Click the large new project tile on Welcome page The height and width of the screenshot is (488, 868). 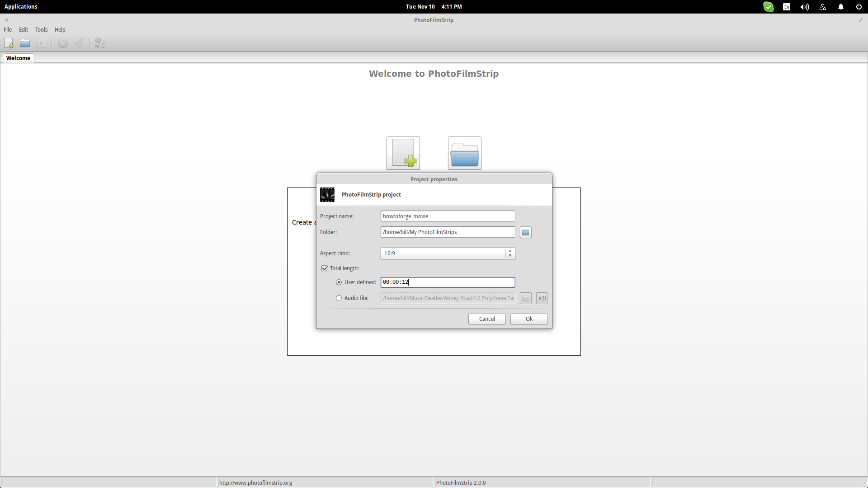(403, 153)
